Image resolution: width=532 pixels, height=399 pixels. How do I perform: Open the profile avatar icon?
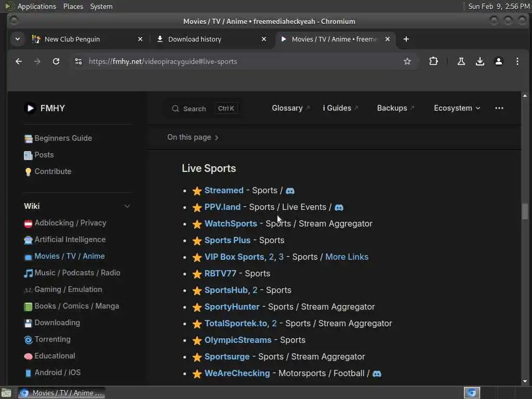498,61
